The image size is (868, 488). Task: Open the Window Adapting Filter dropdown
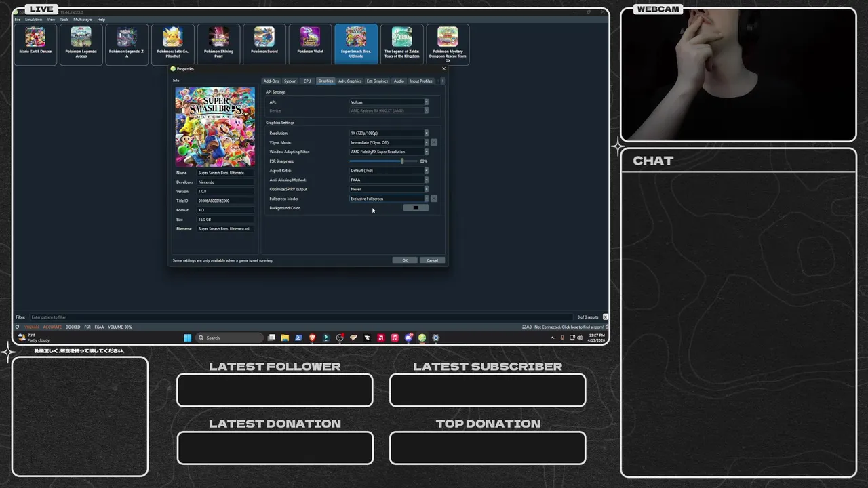coord(389,152)
